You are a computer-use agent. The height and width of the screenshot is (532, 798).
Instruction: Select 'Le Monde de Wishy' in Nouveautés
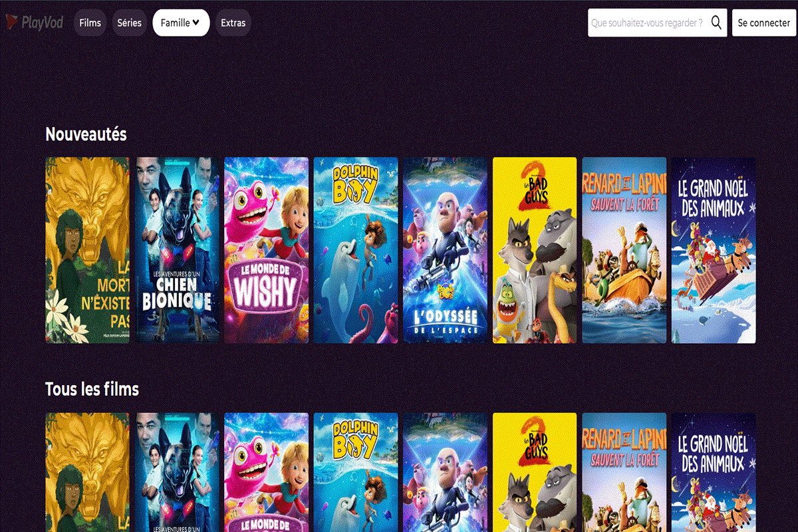point(266,251)
